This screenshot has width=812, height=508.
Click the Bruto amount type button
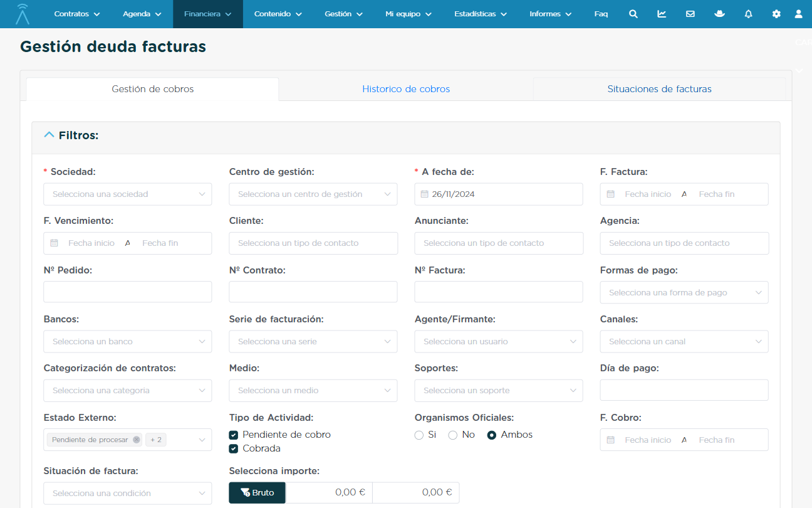coord(257,493)
